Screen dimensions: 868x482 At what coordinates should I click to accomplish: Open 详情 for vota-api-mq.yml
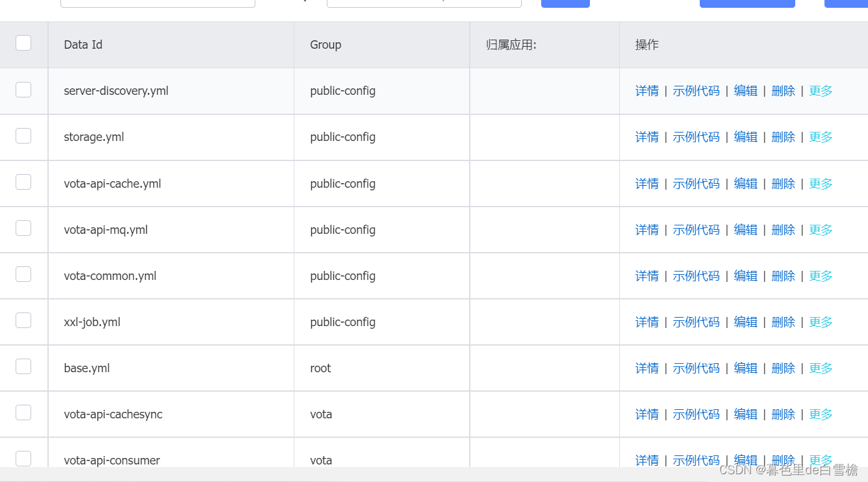pyautogui.click(x=647, y=230)
